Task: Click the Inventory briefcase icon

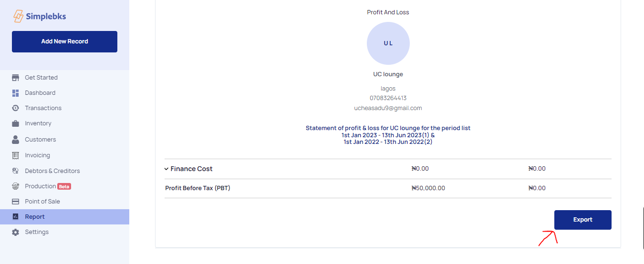Action: (15, 123)
